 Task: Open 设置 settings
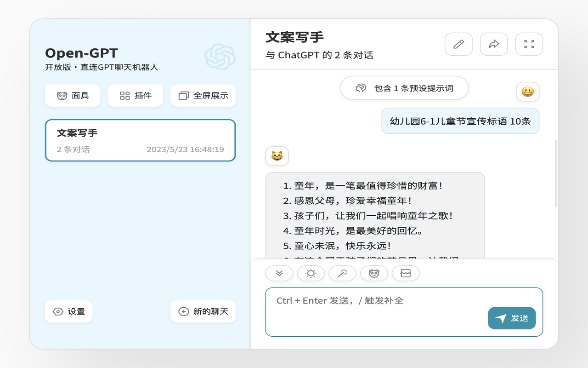[69, 311]
